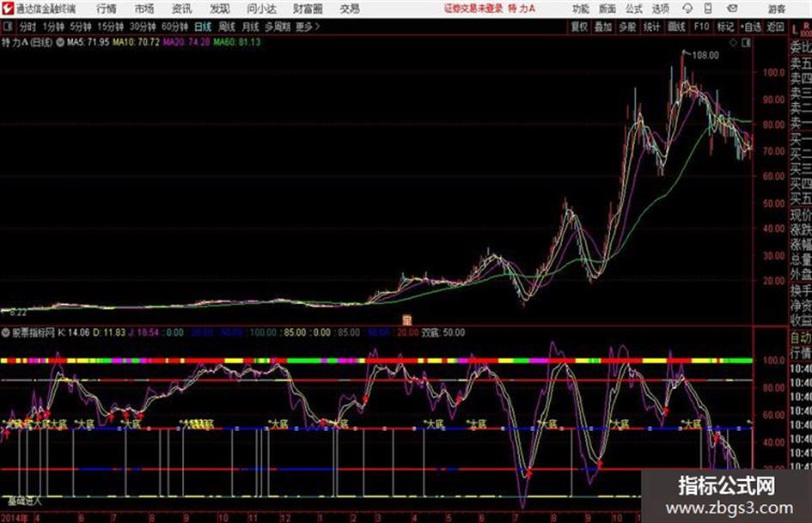Expand 更多 period options

(308, 27)
